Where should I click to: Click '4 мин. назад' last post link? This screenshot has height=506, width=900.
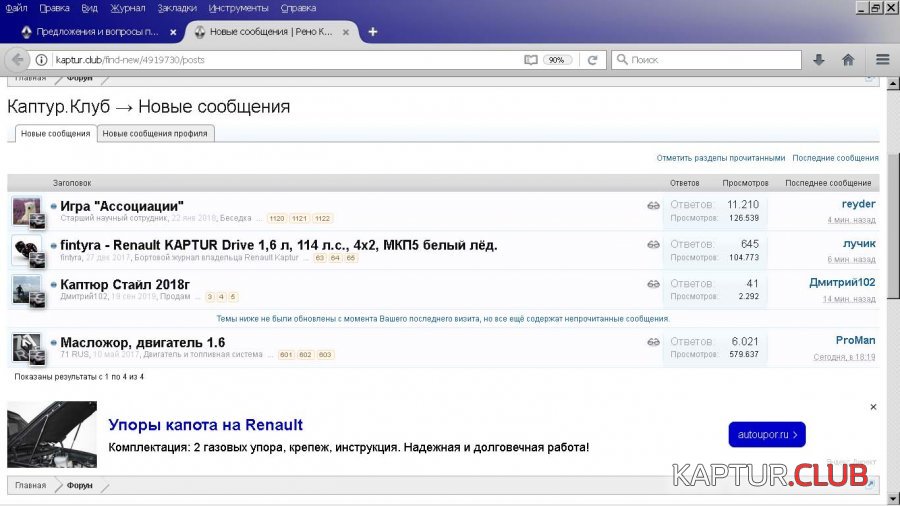click(x=851, y=220)
